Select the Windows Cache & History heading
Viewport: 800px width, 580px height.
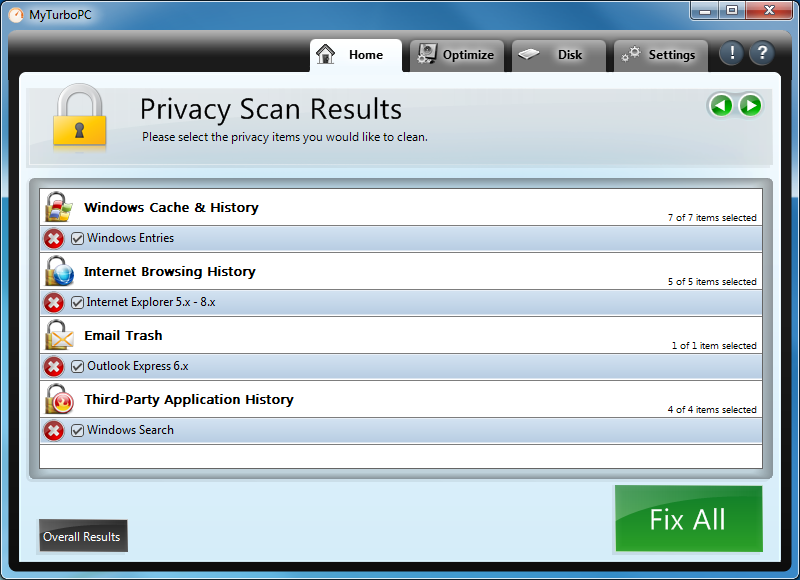(171, 208)
